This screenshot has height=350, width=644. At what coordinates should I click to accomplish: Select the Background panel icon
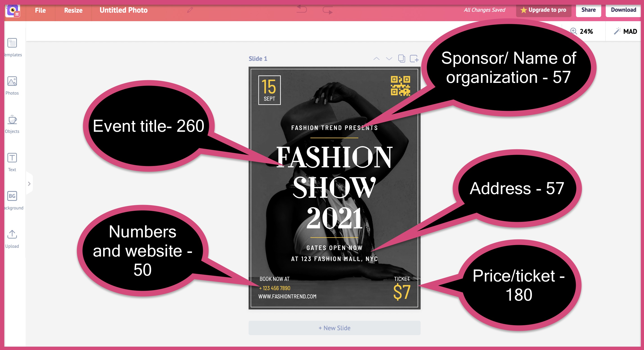pos(12,197)
